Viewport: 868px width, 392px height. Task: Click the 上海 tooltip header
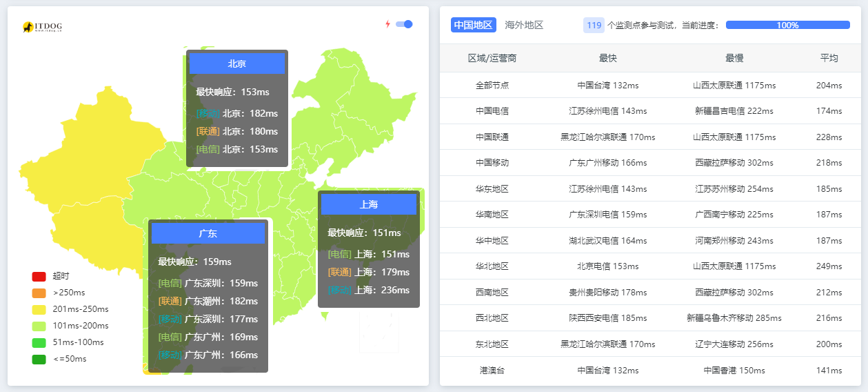point(369,204)
